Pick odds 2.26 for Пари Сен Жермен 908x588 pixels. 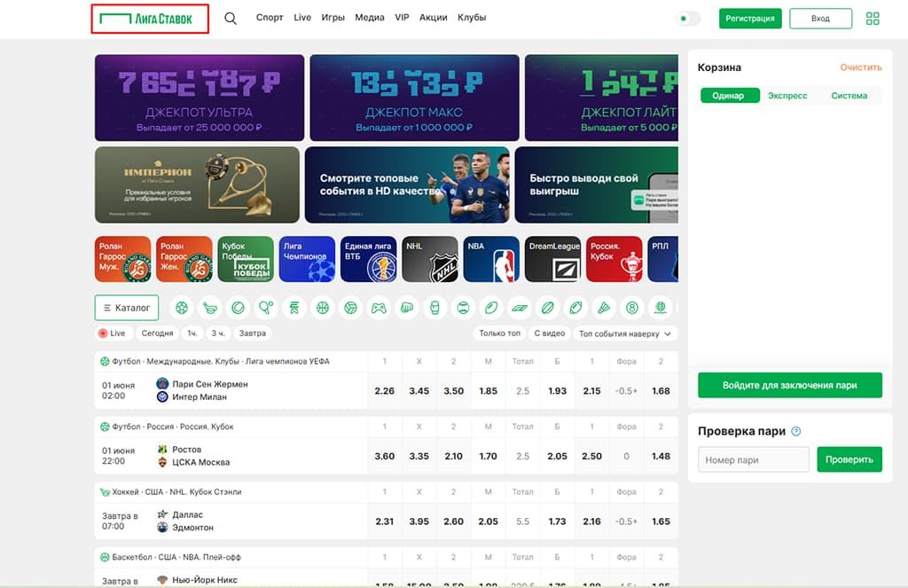pos(385,391)
